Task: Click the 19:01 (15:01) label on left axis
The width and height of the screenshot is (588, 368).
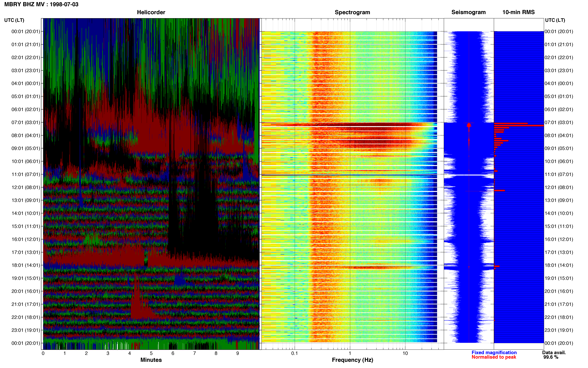Action: pos(26,278)
